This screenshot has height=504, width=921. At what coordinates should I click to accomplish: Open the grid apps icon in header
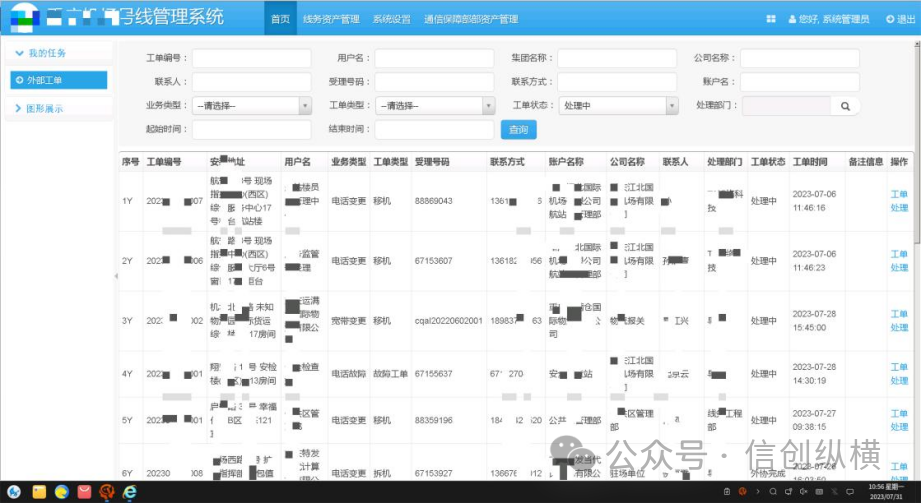coord(771,19)
